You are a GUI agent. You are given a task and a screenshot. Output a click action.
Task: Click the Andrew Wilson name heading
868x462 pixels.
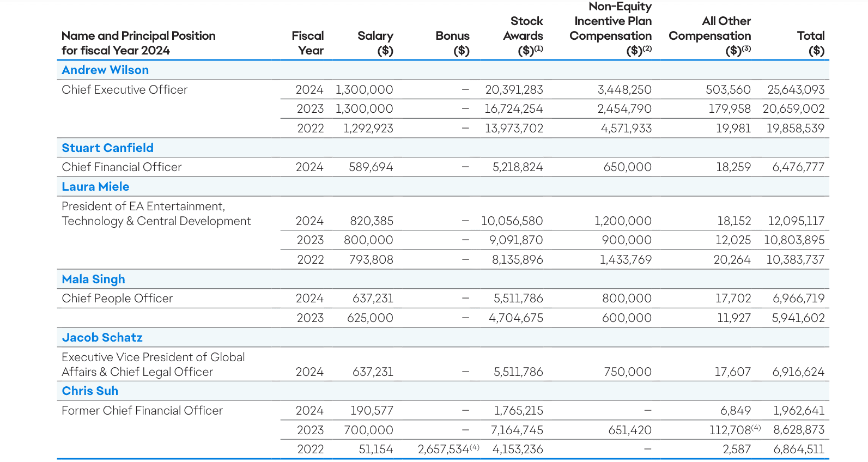click(x=105, y=70)
